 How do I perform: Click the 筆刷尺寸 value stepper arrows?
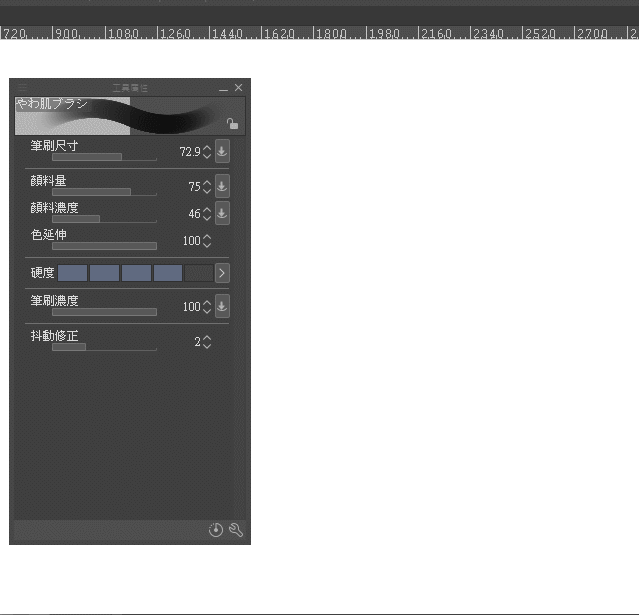(207, 152)
